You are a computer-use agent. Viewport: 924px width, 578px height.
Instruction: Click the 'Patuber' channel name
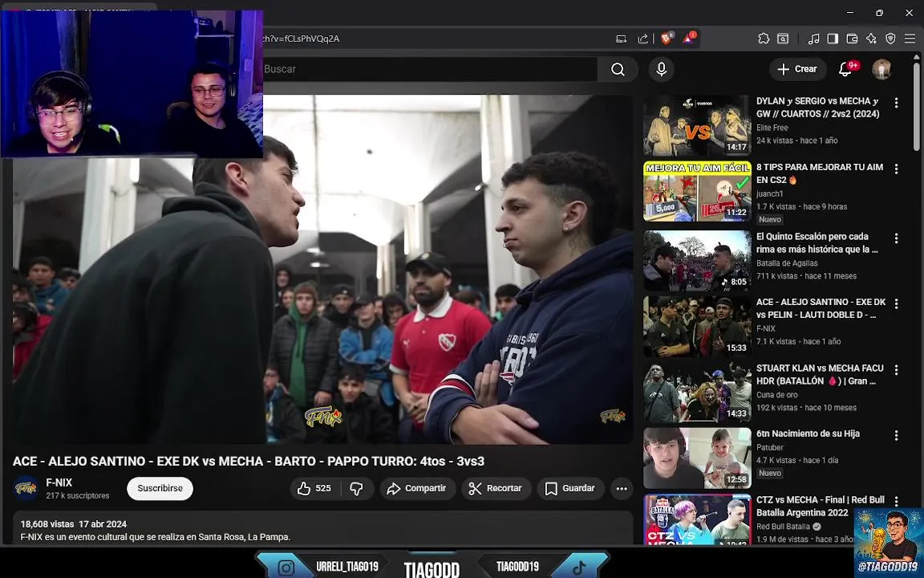770,448
